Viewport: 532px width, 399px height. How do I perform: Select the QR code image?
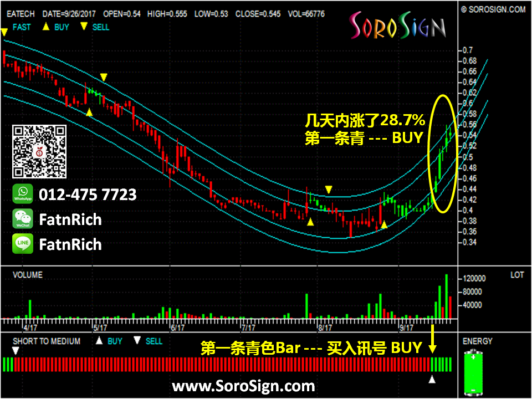(x=39, y=151)
